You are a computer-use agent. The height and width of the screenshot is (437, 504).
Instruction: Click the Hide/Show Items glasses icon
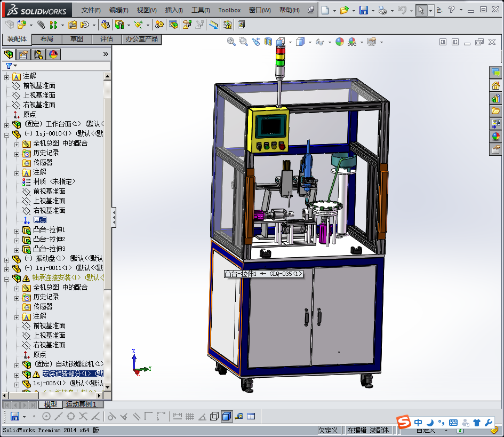tap(320, 42)
